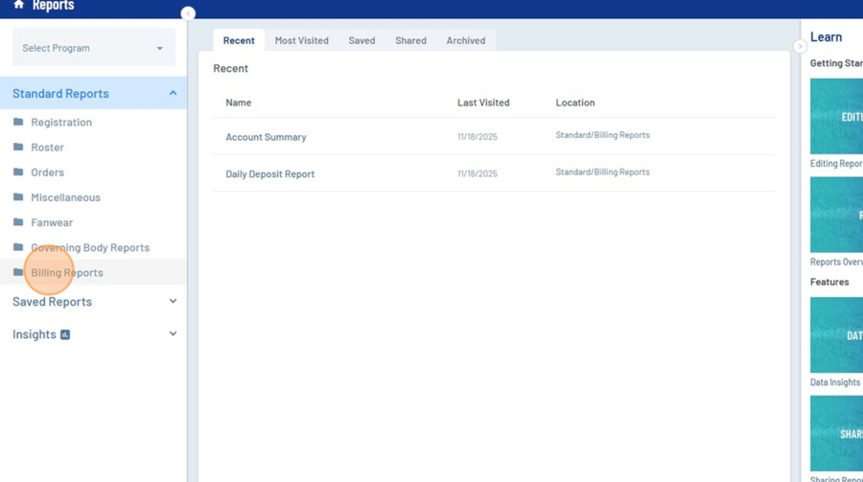Open the Daily Deposit Report
Viewport: 863px width, 482px height.
270,174
